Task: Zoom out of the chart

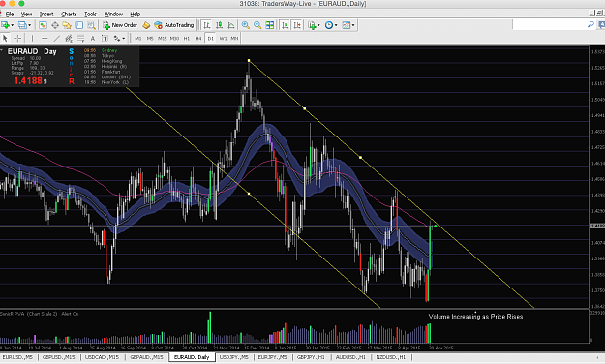Action: (257, 25)
